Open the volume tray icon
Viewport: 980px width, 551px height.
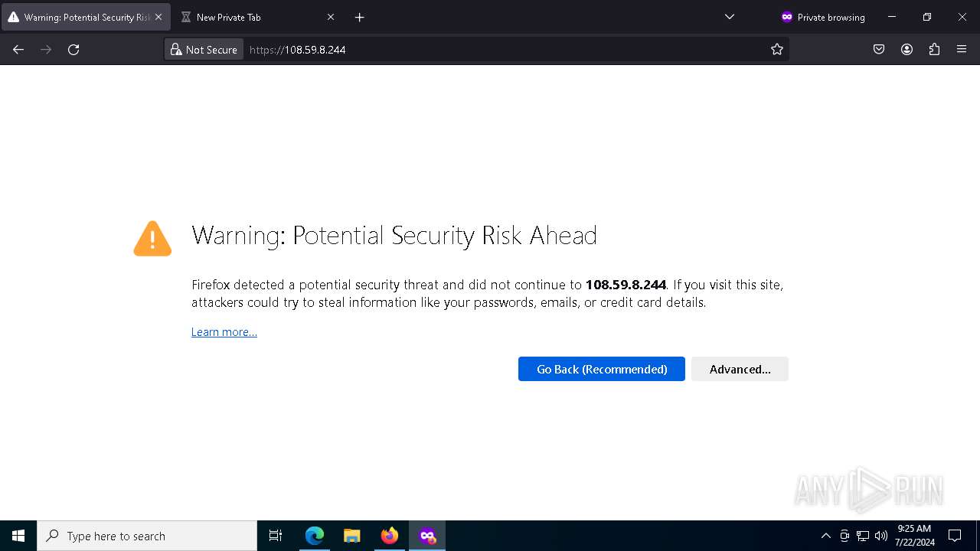pos(881,536)
